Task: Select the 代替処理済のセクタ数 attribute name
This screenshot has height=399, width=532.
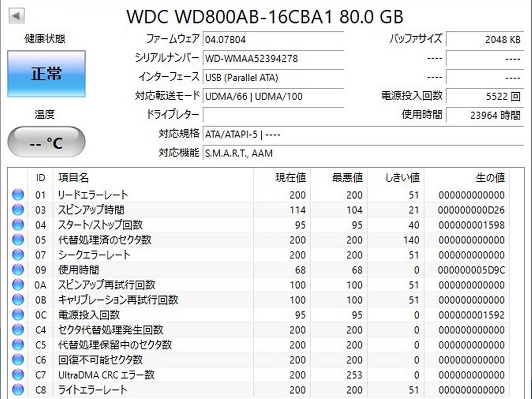Action: (105, 240)
